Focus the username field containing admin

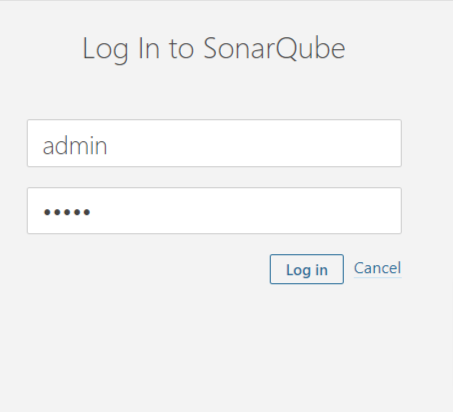point(214,143)
